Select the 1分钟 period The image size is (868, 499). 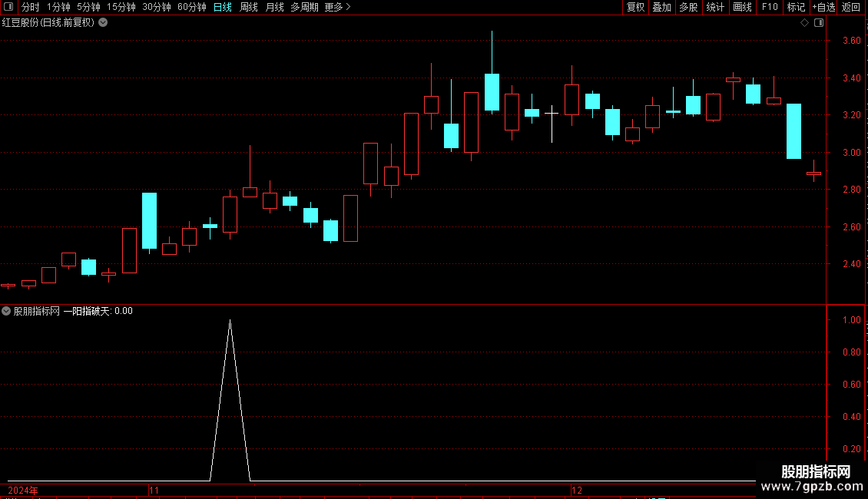(58, 7)
